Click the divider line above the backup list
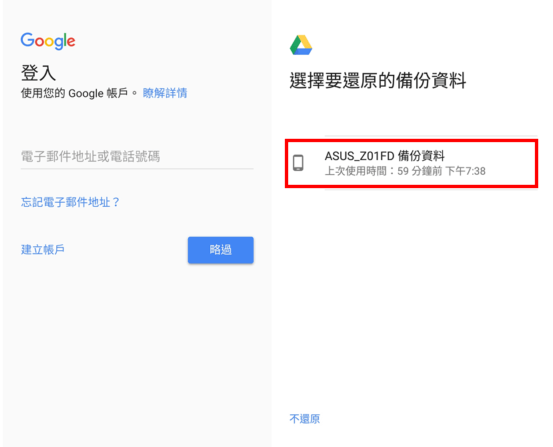 point(431,135)
